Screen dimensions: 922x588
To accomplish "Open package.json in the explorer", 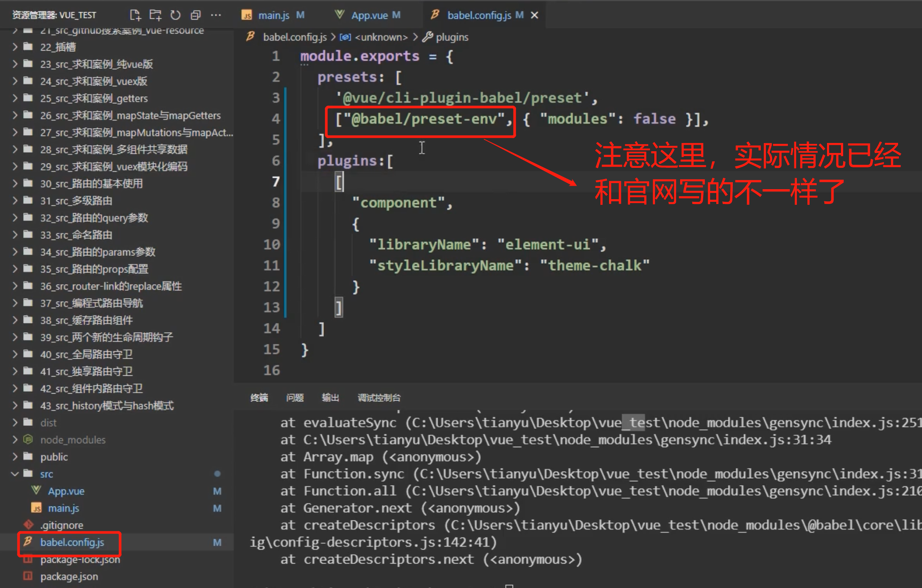I will click(69, 577).
